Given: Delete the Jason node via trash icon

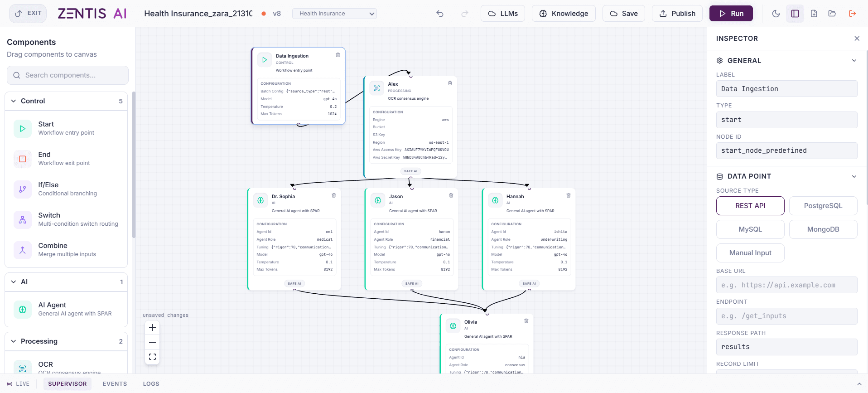Looking at the screenshot, I should (x=451, y=195).
